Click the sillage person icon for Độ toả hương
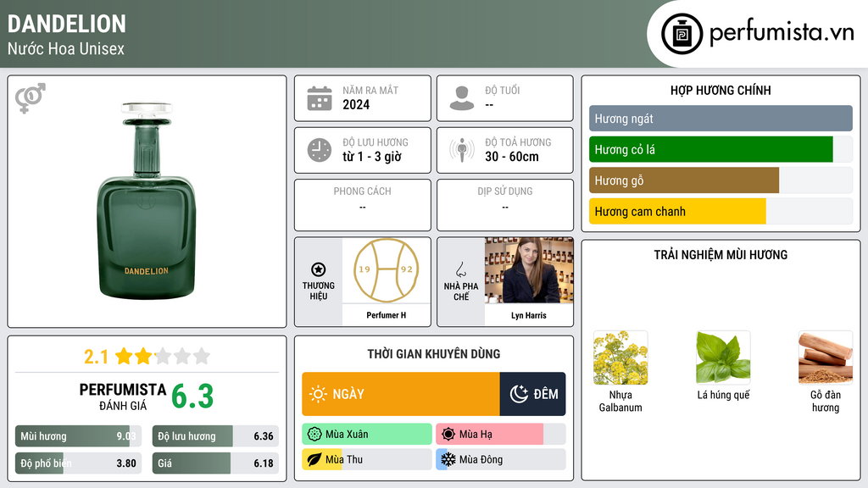The image size is (868, 488). 462,150
